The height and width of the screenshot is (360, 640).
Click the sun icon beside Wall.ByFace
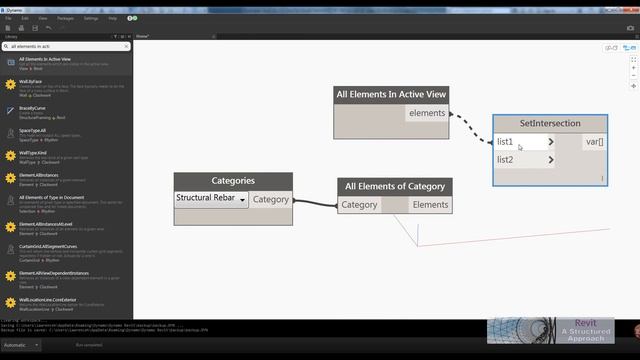point(11,84)
